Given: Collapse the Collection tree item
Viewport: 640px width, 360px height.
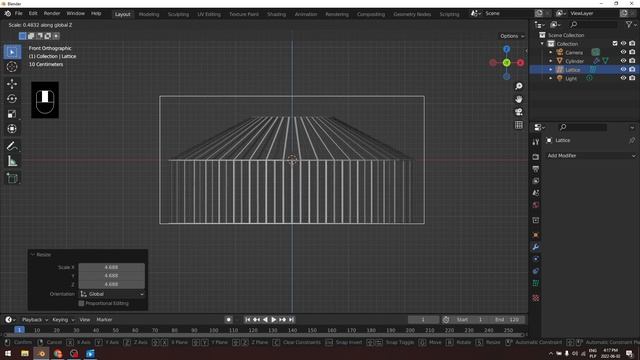Looking at the screenshot, I should pyautogui.click(x=542, y=44).
